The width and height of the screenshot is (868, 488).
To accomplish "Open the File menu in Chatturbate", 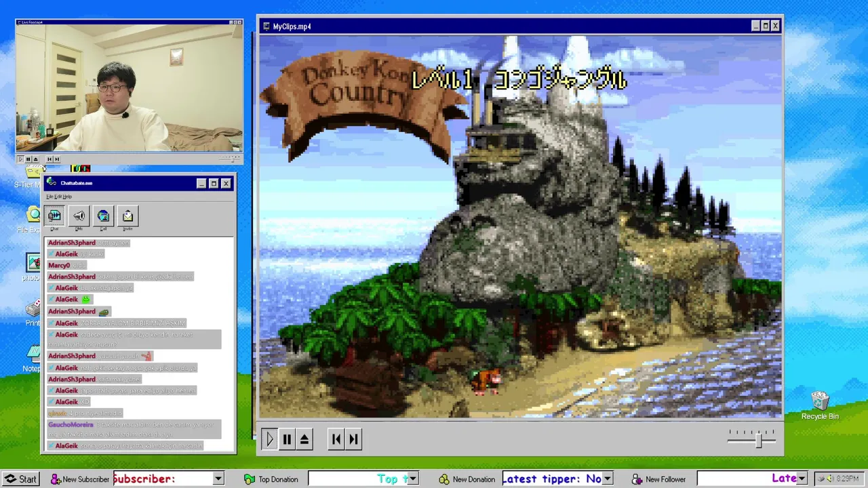I will click(49, 197).
